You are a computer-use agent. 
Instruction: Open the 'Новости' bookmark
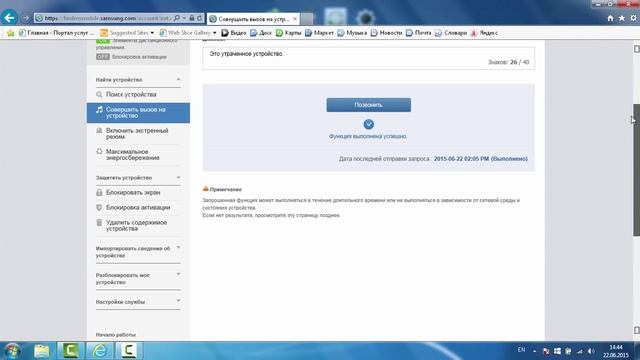386,33
